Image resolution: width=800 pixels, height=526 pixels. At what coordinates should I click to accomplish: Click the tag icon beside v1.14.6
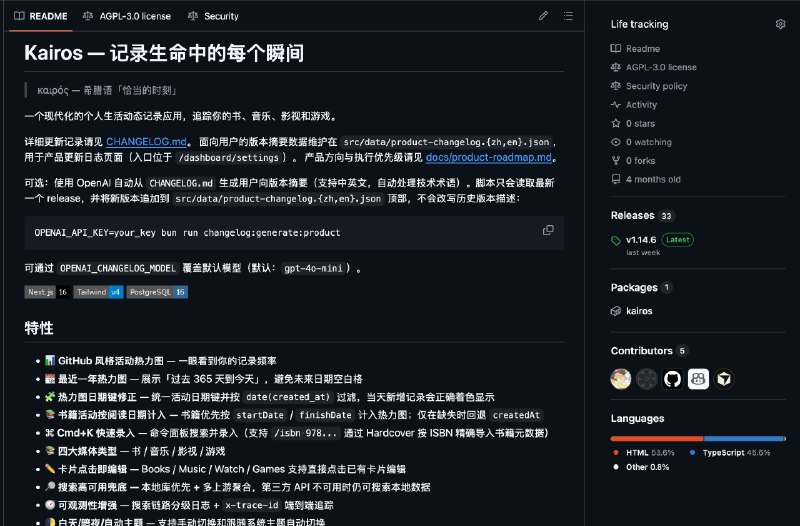(616, 241)
